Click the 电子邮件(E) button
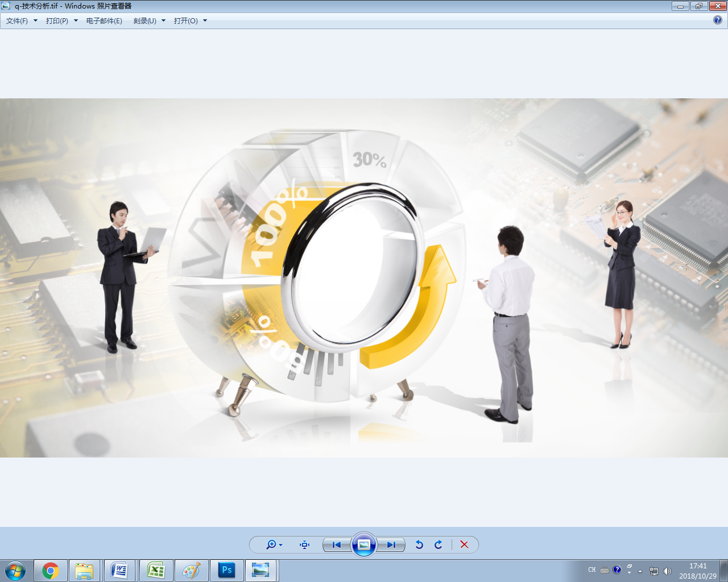728x582 pixels. (104, 20)
